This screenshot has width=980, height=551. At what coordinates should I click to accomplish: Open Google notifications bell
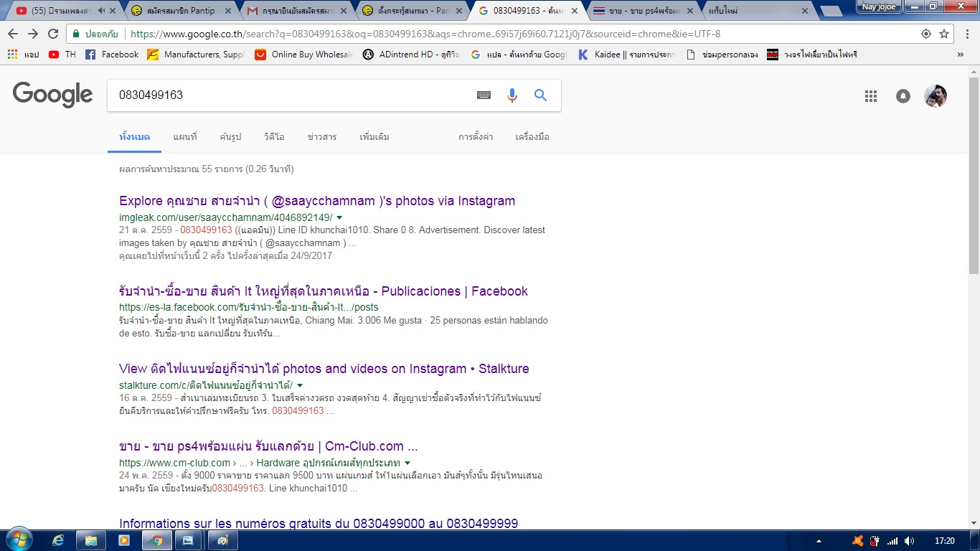(903, 96)
